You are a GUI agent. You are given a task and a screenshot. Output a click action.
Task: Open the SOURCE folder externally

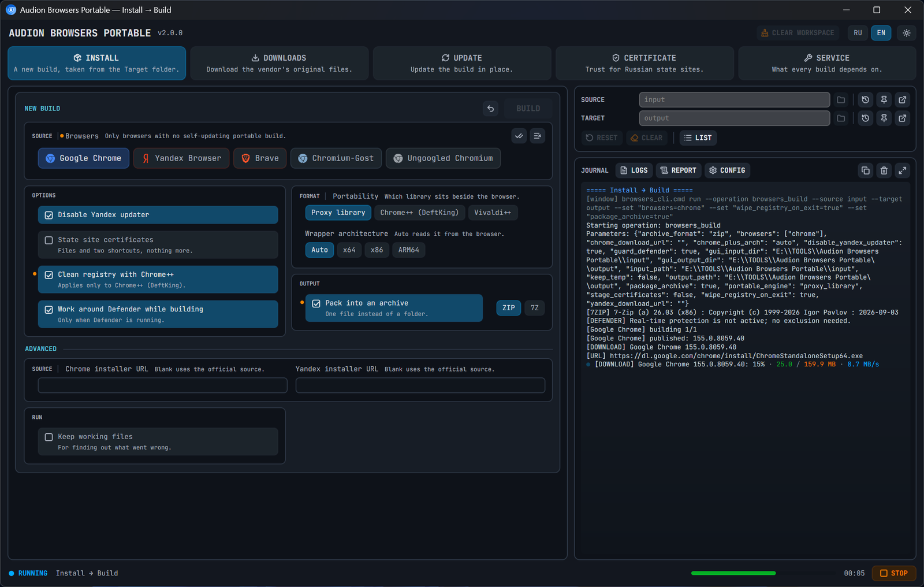pyautogui.click(x=902, y=100)
